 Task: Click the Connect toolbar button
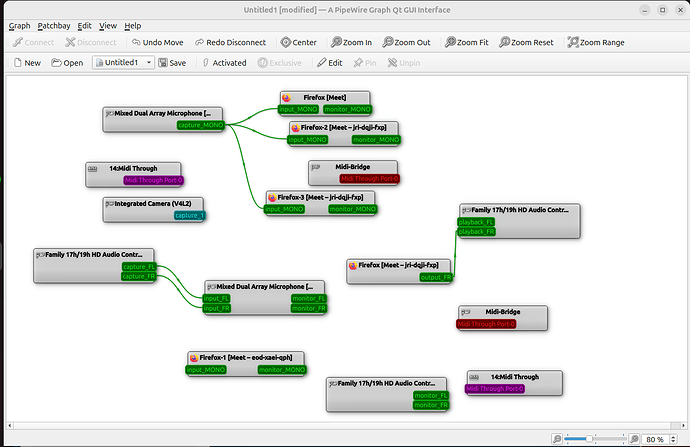33,42
